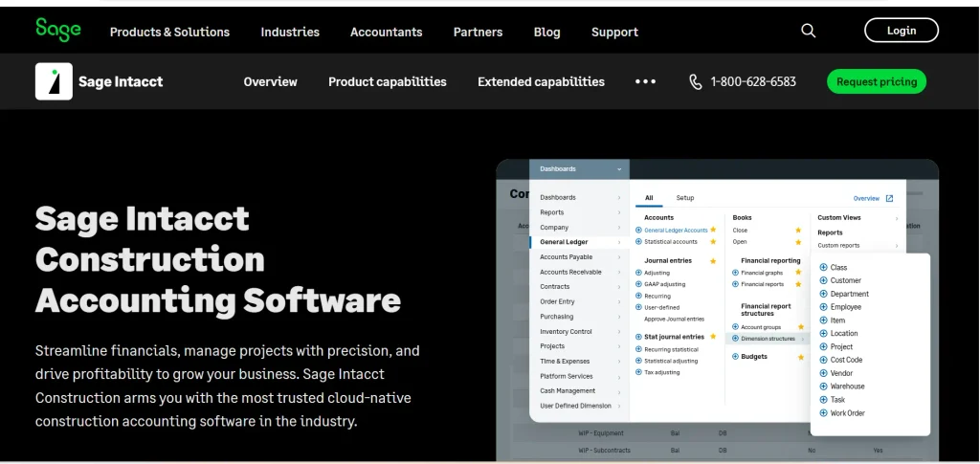Open the Overview link in General Ledger panel
Image resolution: width=980 pixels, height=464 pixels.
click(866, 199)
